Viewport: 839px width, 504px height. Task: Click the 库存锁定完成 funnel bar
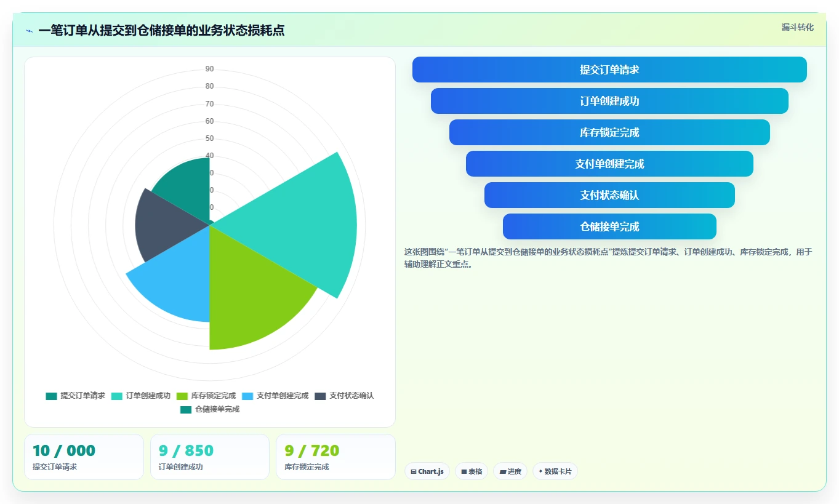pos(609,132)
